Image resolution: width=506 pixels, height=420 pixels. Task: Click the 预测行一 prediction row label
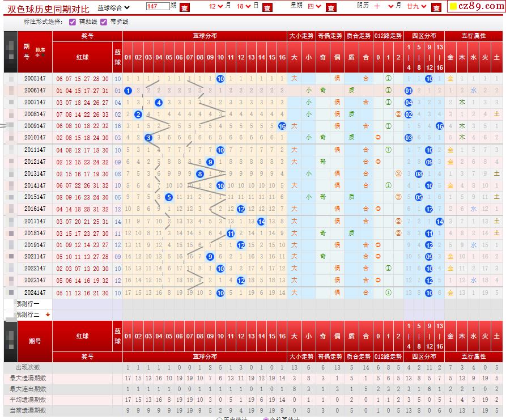click(x=28, y=303)
